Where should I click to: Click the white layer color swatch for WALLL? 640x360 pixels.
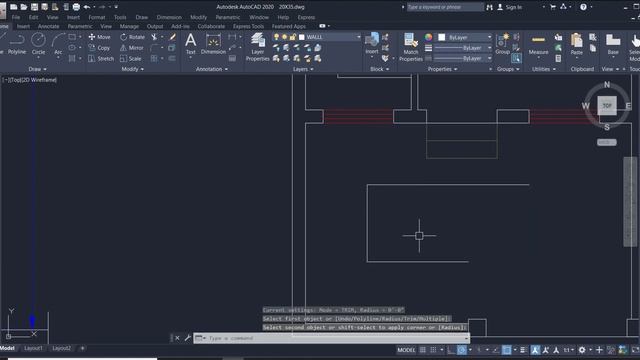click(x=302, y=37)
